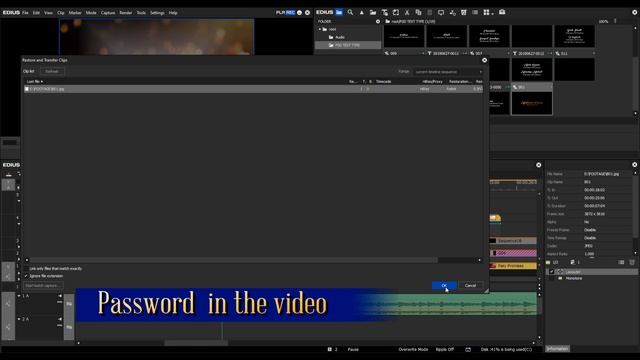
Task: Click the bin Search magnifier icon
Action: click(350, 13)
